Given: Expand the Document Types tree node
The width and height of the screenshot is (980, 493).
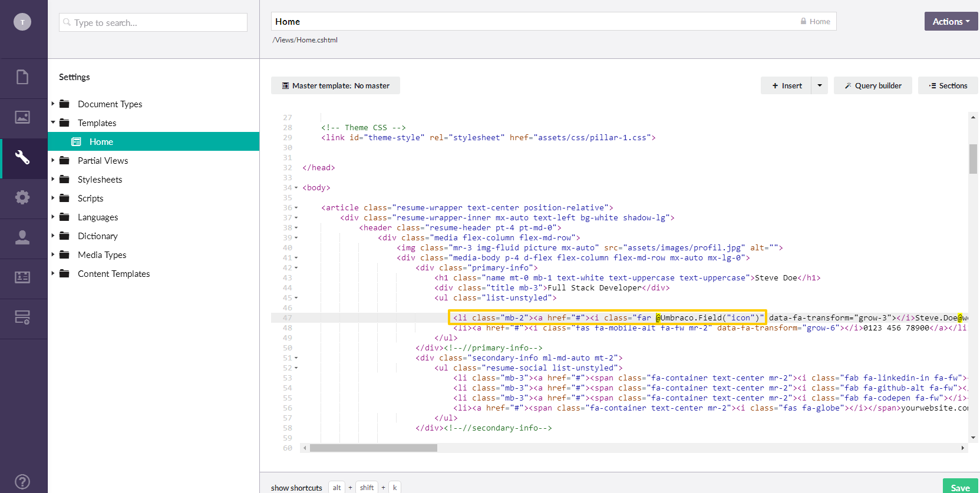Looking at the screenshot, I should (x=52, y=104).
